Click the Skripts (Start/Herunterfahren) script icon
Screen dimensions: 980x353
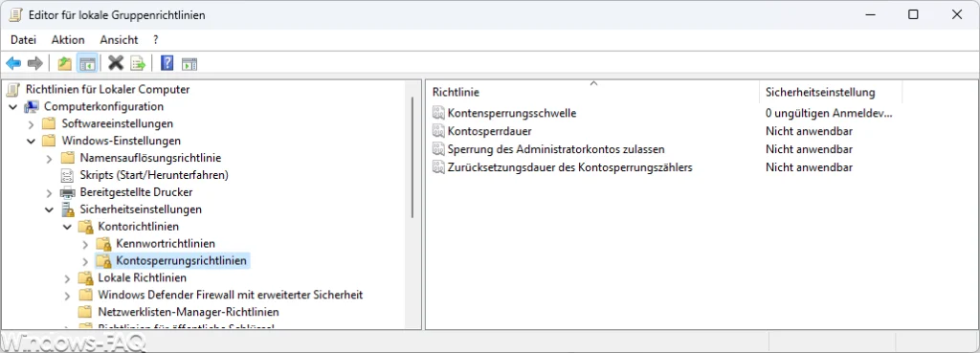pos(68,175)
